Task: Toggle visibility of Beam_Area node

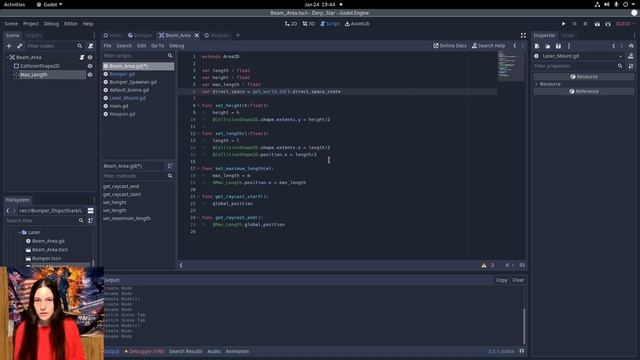Action: [x=90, y=58]
